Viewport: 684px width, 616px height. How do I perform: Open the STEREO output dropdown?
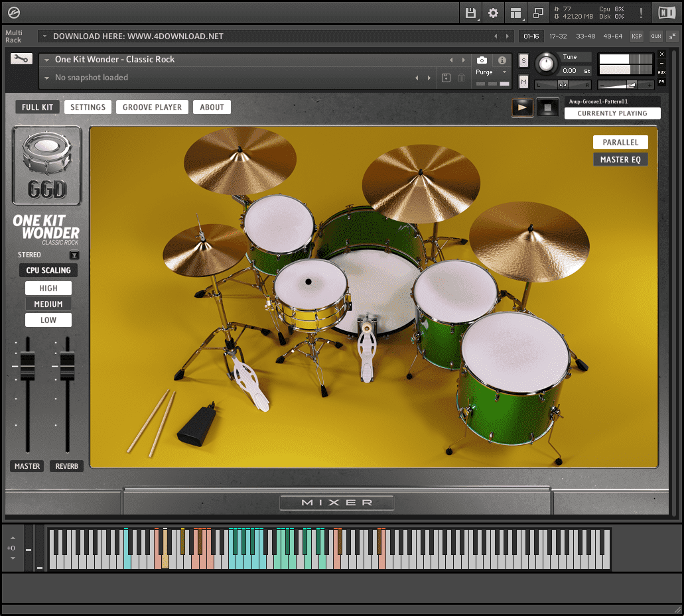[74, 255]
